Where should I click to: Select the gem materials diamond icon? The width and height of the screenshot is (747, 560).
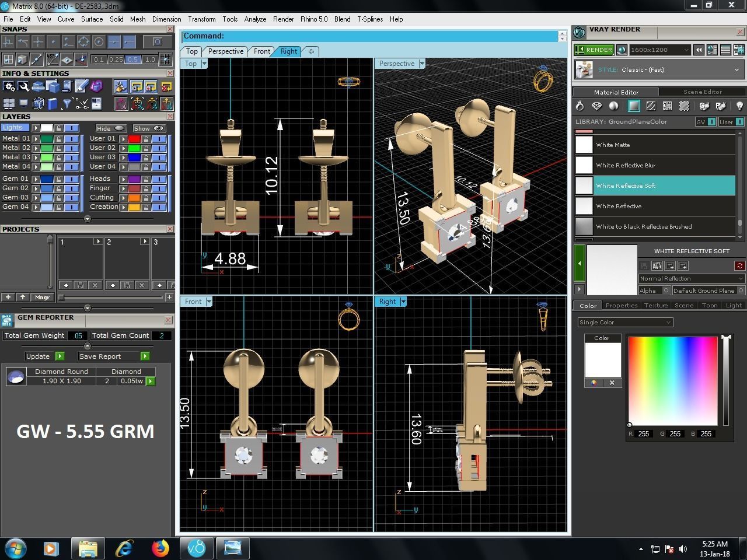(x=596, y=106)
